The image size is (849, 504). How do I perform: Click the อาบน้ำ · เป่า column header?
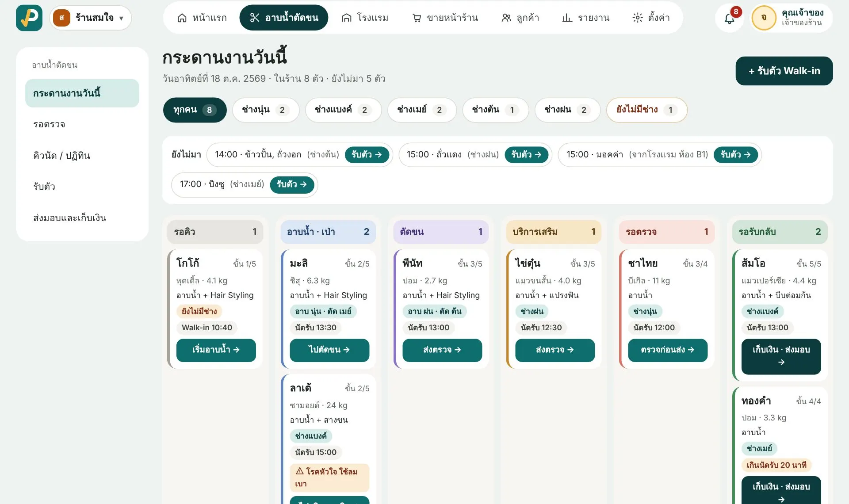328,232
